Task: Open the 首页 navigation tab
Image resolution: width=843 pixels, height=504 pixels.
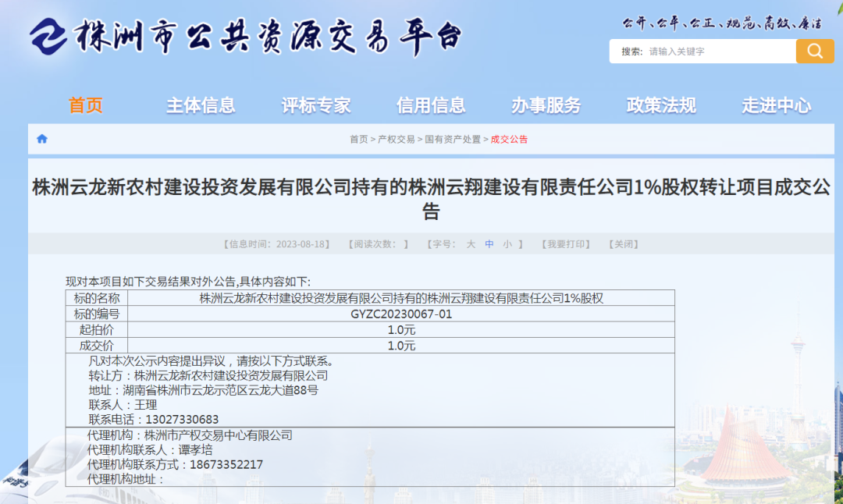Action: [x=86, y=105]
